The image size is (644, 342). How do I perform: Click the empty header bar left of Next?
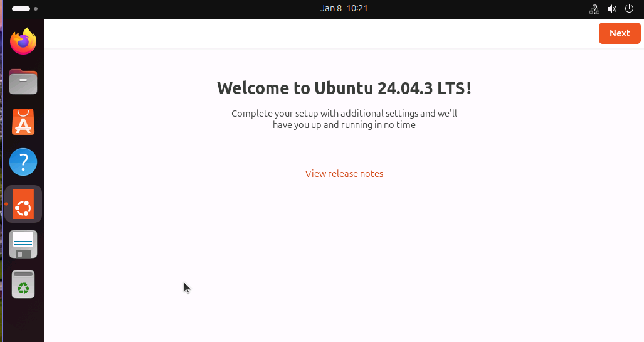coord(314,33)
